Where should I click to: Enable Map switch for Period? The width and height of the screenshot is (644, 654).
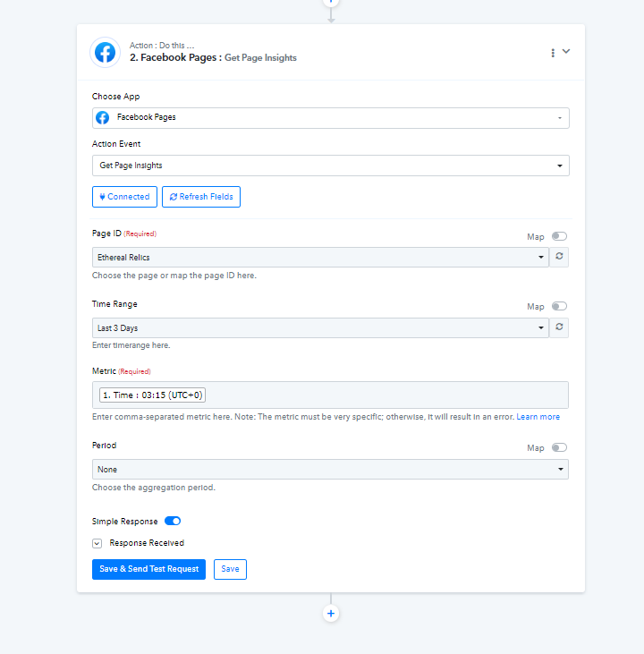click(x=559, y=447)
